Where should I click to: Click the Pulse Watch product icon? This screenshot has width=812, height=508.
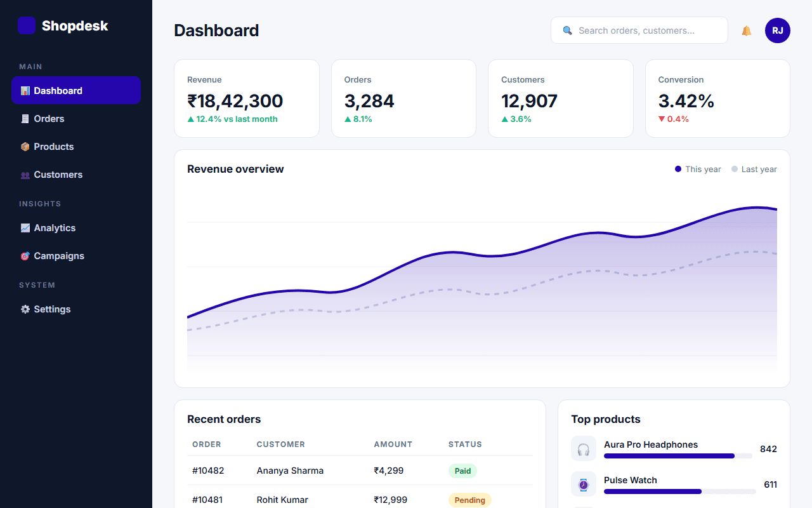pyautogui.click(x=584, y=485)
